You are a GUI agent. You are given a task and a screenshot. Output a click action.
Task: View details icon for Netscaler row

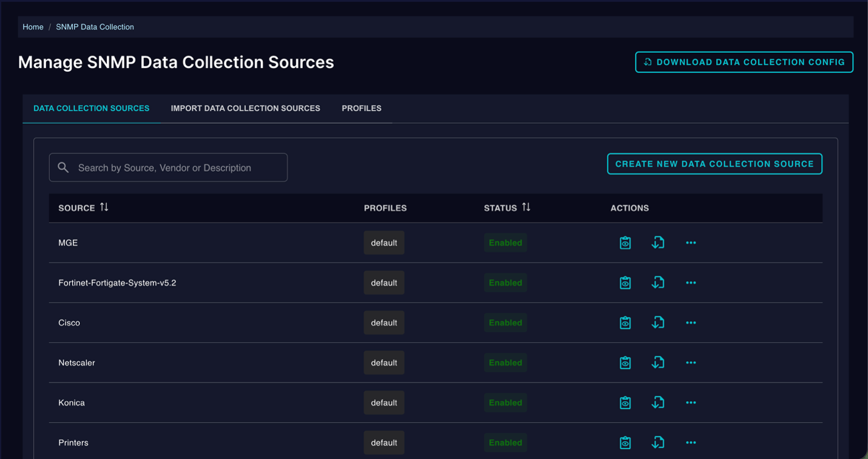(625, 363)
